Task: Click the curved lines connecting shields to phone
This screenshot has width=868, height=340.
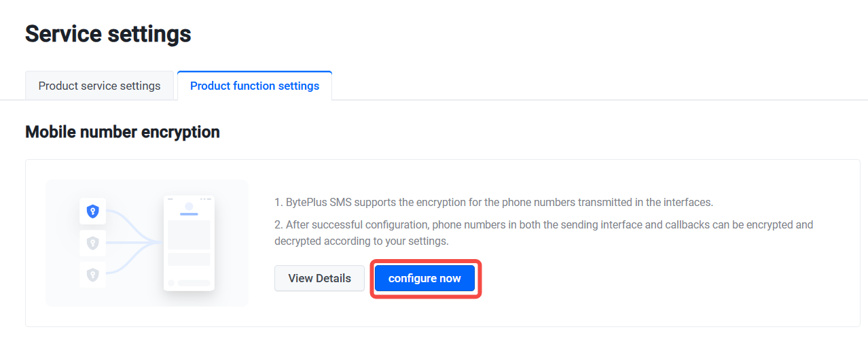Action: tap(134, 243)
